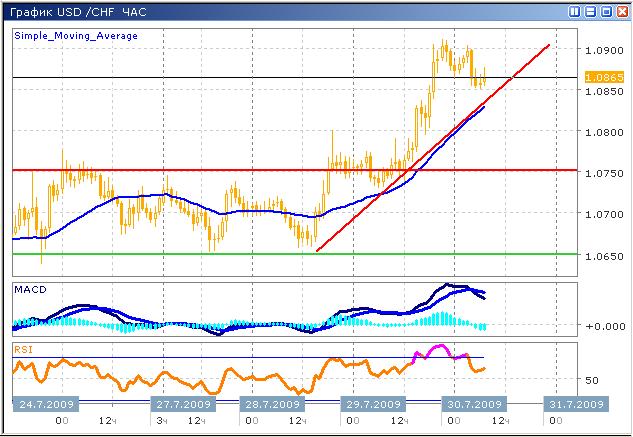Viewport: 633px width, 437px height.
Task: Go to the 31.7.2009 date marker
Action: pyautogui.click(x=574, y=405)
